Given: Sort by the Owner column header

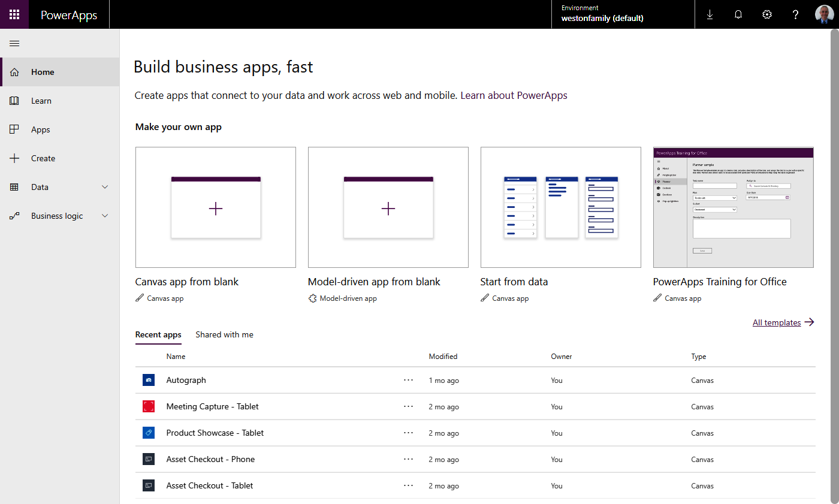Looking at the screenshot, I should click(x=562, y=357).
